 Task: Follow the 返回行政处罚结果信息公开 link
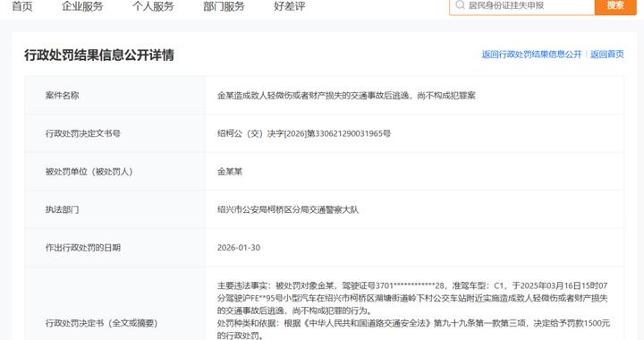pos(531,55)
